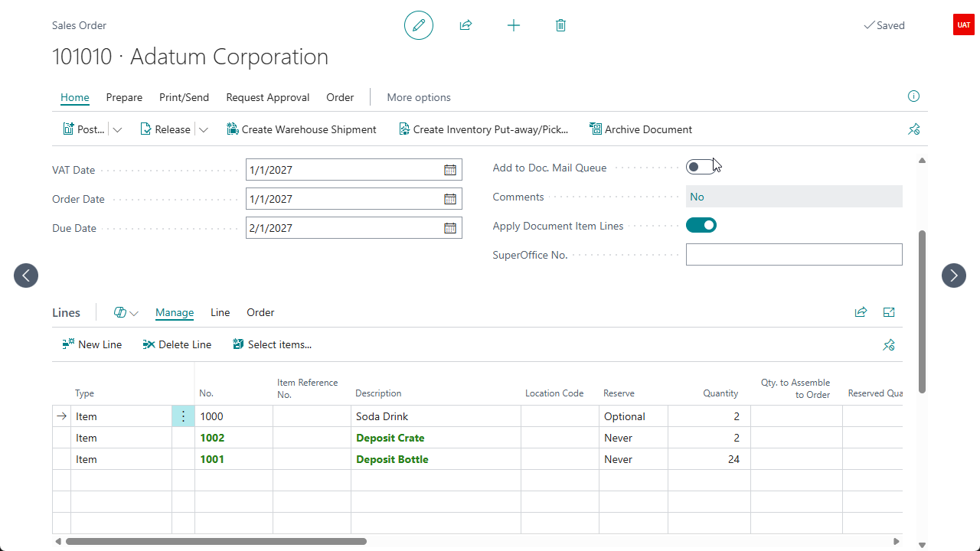Expand the Post dropdown arrow

coord(117,129)
